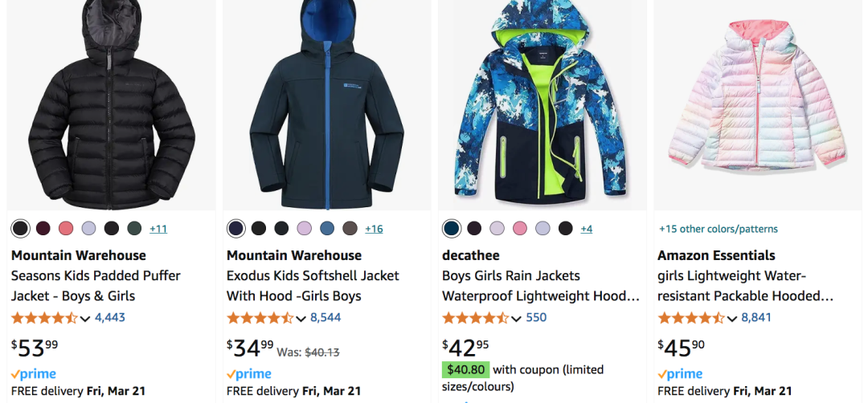
Task: Select the pink swatch under decathee rain jacket
Action: click(520, 228)
